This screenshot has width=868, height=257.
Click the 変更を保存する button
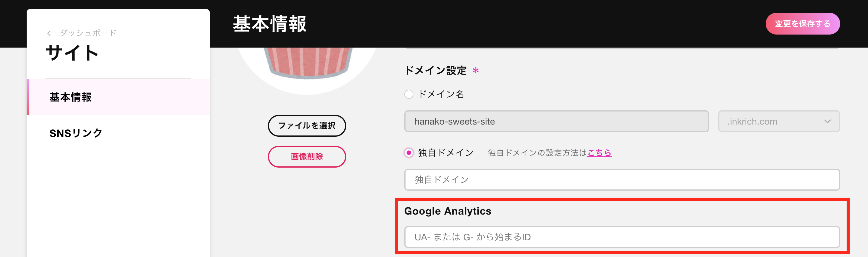tap(802, 24)
